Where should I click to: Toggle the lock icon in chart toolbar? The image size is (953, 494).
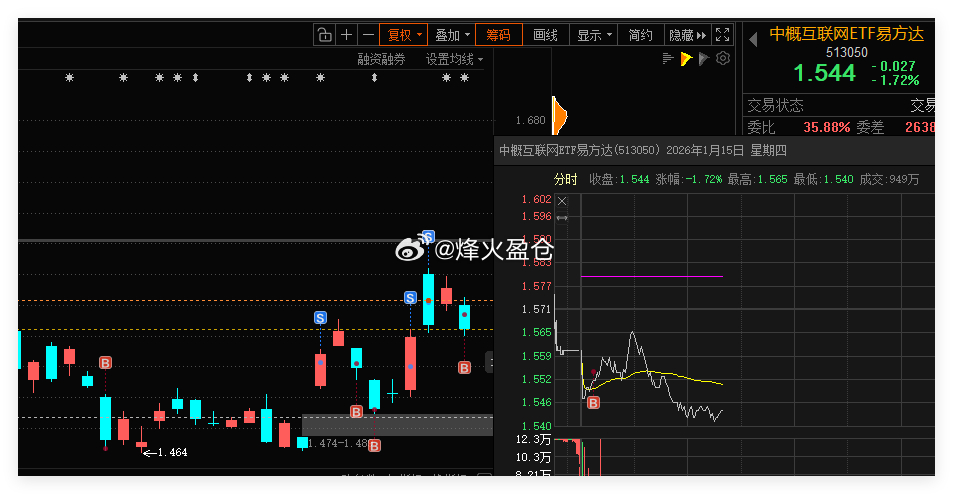[325, 35]
